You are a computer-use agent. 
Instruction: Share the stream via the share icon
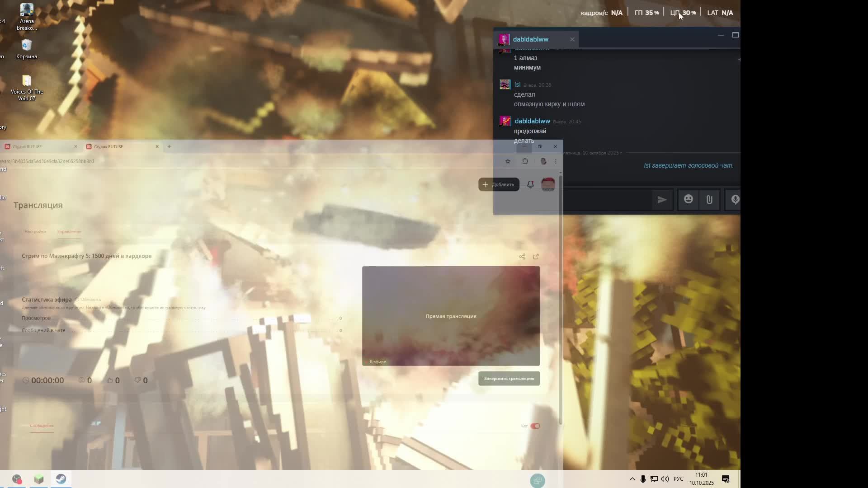522,257
